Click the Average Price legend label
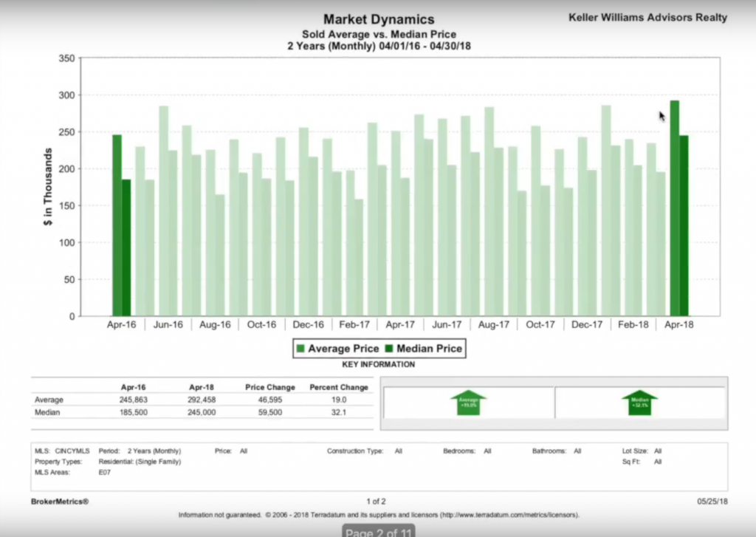Image resolution: width=756 pixels, height=537 pixels. [343, 349]
